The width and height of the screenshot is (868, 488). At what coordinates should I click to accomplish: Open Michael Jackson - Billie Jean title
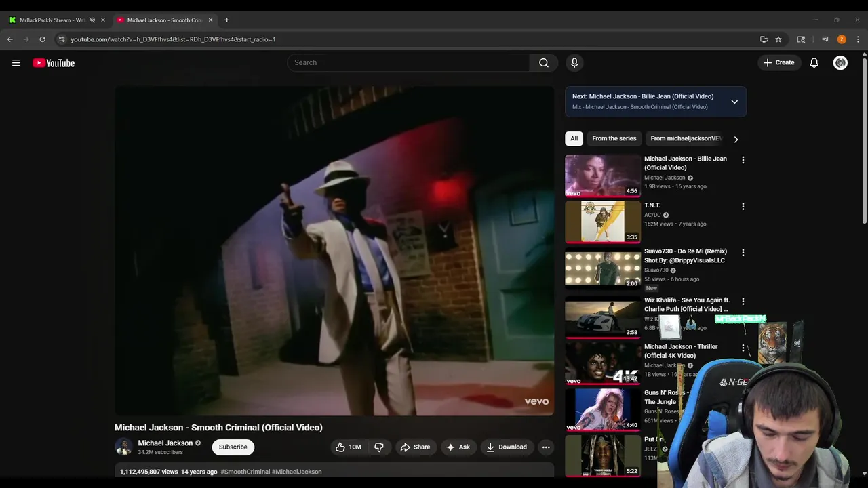coord(686,163)
